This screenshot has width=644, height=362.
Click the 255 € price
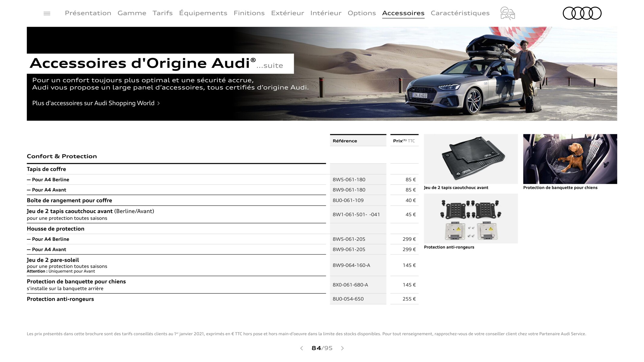coord(409,299)
